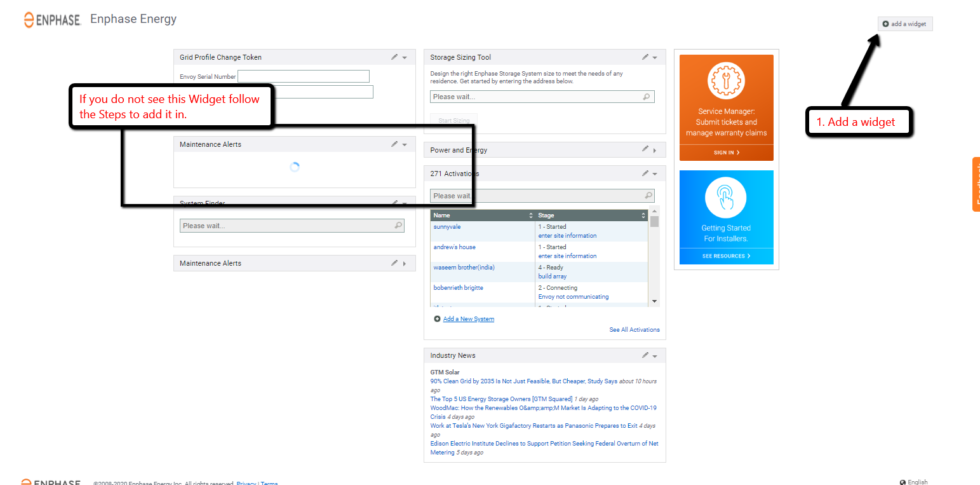
Task: Click the '4 - Ready' stage cell
Action: tap(551, 268)
